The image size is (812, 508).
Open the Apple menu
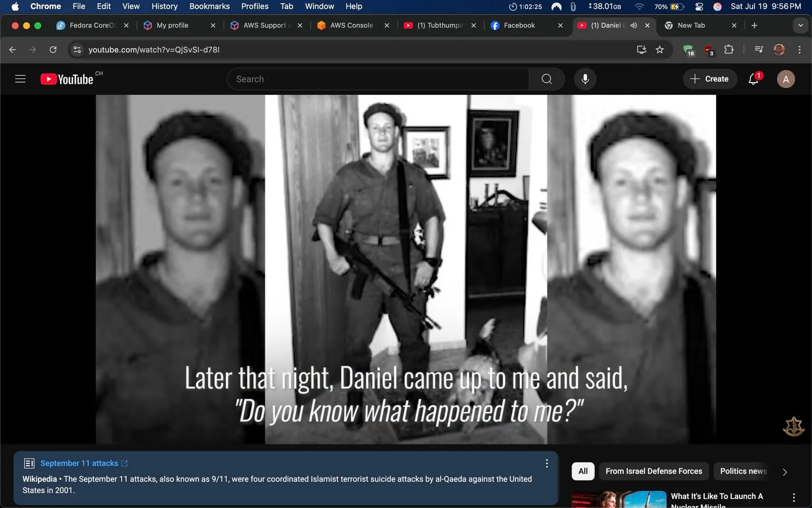click(x=15, y=6)
